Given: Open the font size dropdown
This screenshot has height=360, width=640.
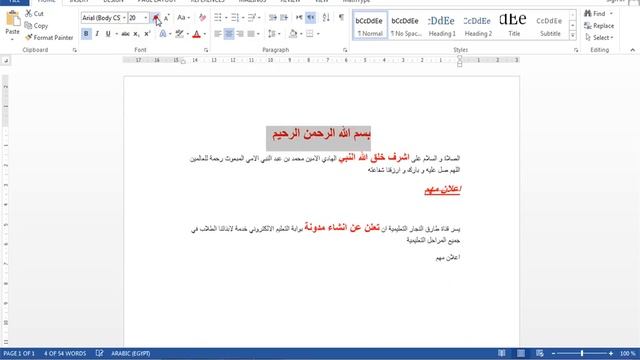Looking at the screenshot, I should 145,18.
